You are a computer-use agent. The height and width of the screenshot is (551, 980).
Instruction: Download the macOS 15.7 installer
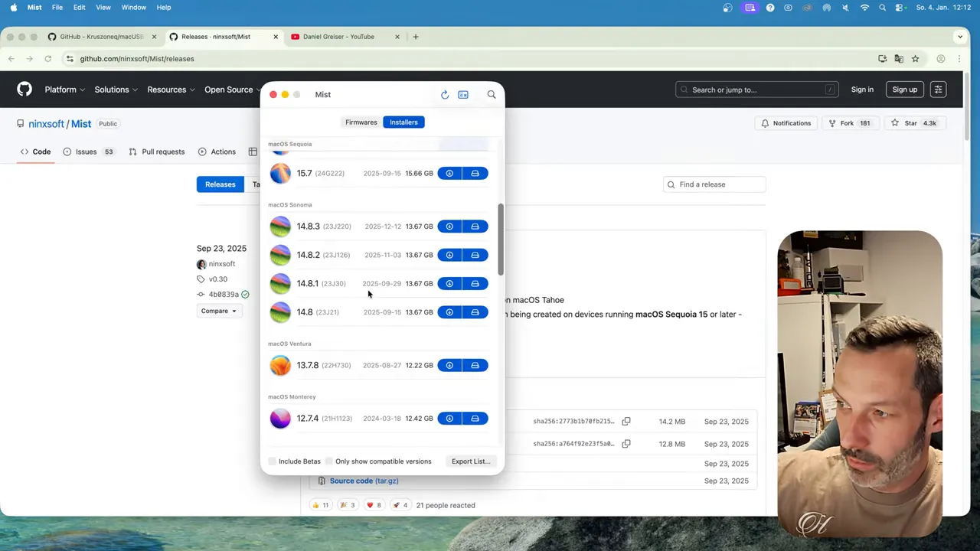[449, 173]
